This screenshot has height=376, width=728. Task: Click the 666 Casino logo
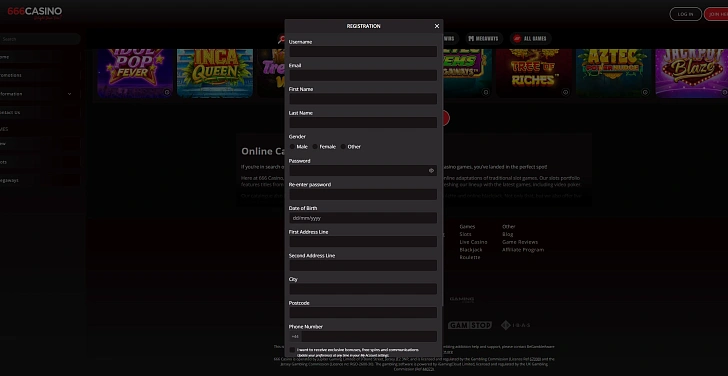point(34,13)
